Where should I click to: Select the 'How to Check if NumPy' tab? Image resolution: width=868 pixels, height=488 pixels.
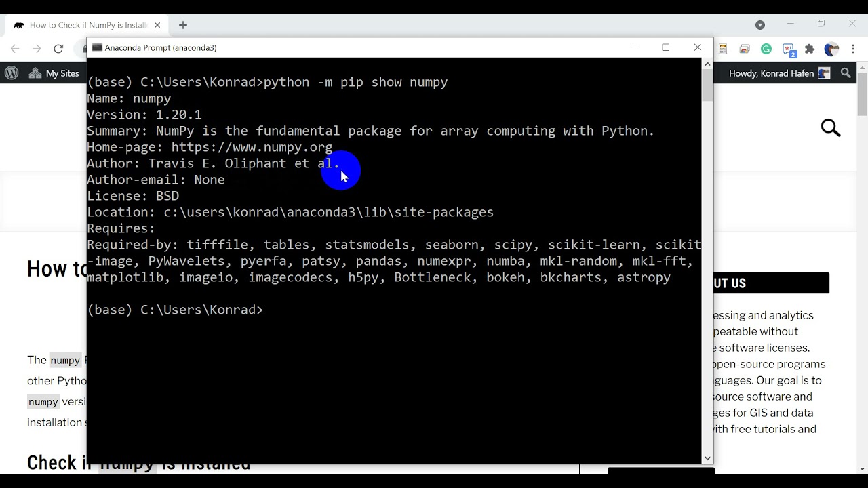click(x=88, y=25)
